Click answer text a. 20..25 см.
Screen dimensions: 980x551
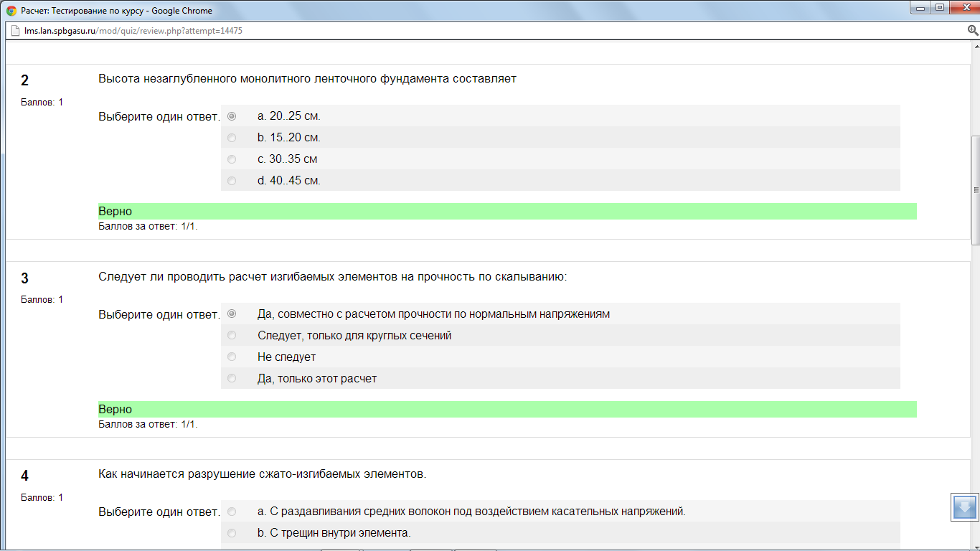point(289,116)
